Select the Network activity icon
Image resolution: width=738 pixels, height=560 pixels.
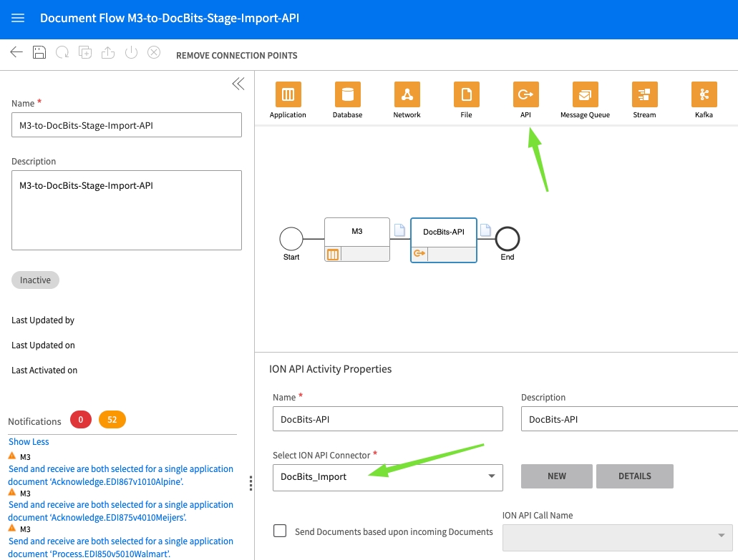coord(407,94)
